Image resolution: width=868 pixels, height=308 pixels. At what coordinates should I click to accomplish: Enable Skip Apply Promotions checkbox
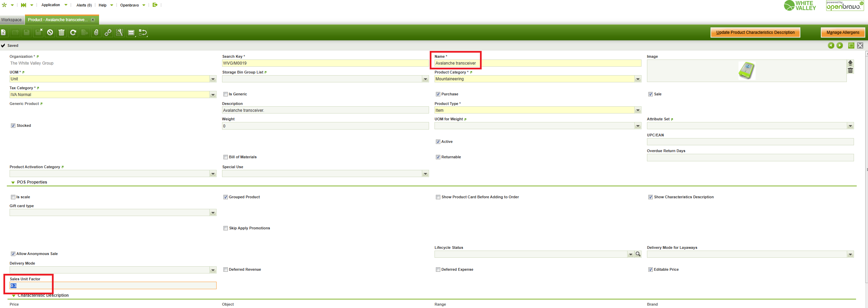tap(225, 228)
